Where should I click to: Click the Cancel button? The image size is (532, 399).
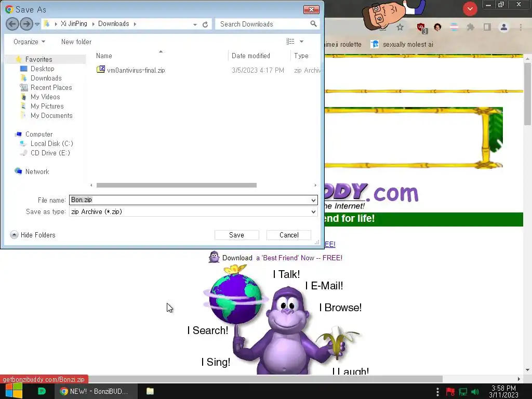[289, 235]
